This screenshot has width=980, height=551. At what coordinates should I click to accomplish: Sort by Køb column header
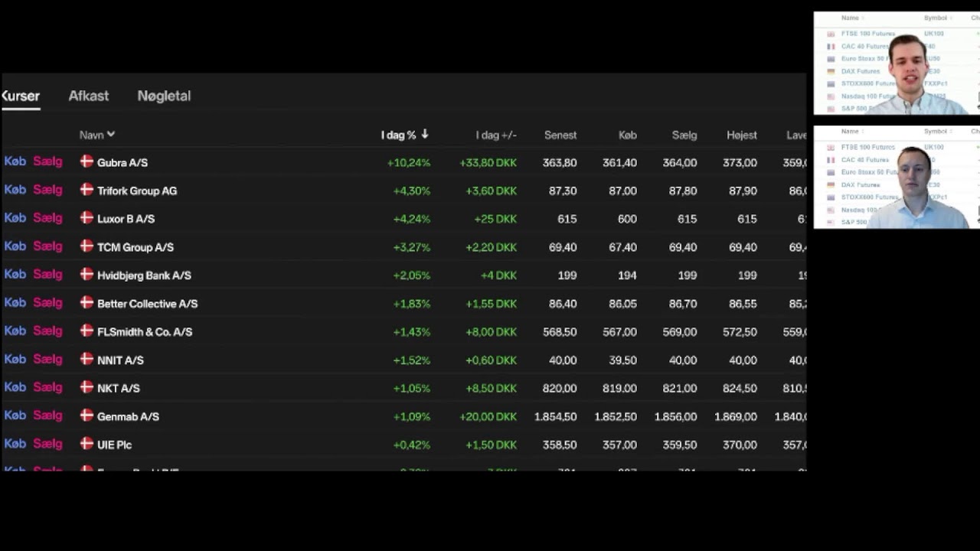pyautogui.click(x=627, y=135)
